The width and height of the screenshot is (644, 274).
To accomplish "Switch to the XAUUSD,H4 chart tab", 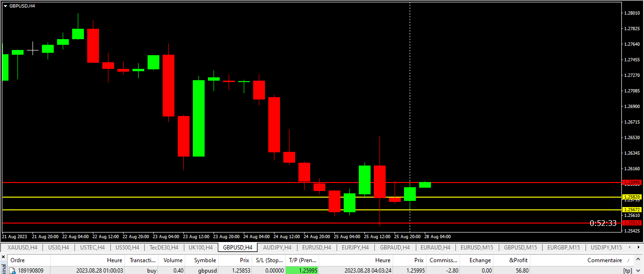I will click(x=22, y=247).
